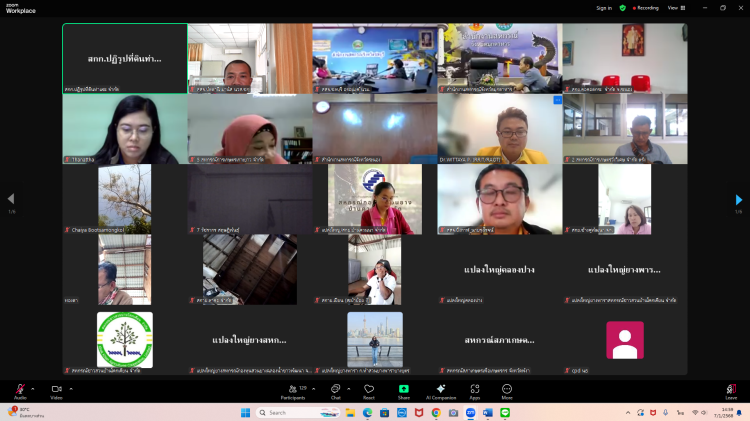Switch to Microsoft Word in taskbar
Viewport: 750px width, 421px height.
487,412
